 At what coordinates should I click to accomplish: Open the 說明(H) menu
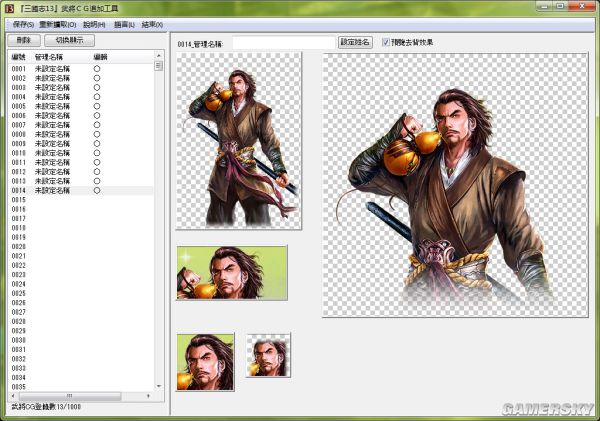(x=94, y=23)
